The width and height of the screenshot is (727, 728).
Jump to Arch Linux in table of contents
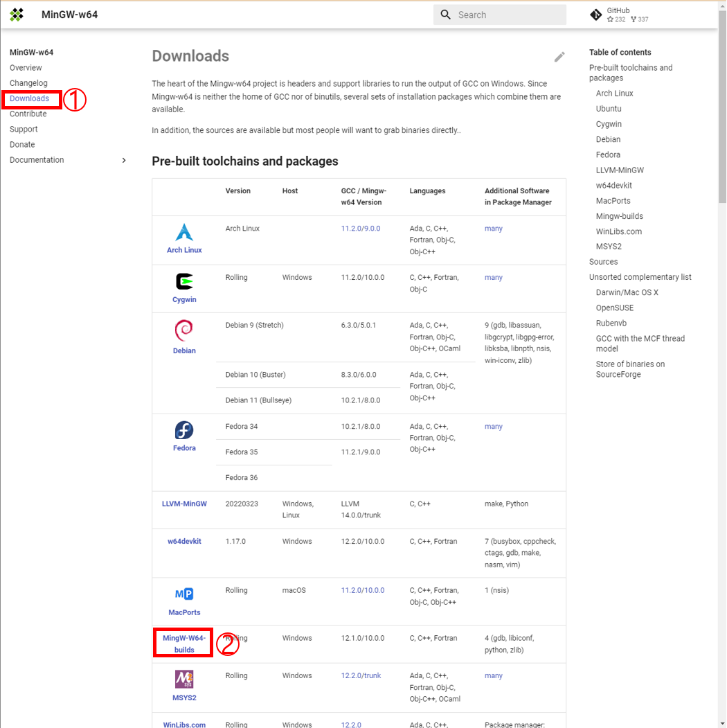[614, 94]
